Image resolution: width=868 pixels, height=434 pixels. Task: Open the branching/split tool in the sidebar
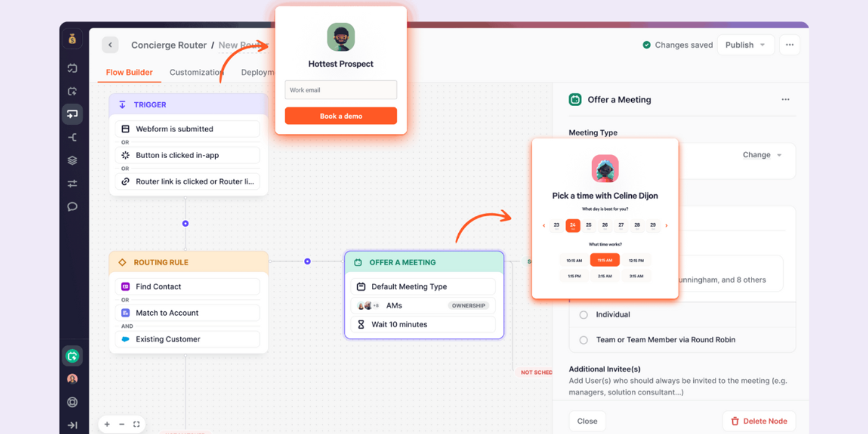click(73, 137)
